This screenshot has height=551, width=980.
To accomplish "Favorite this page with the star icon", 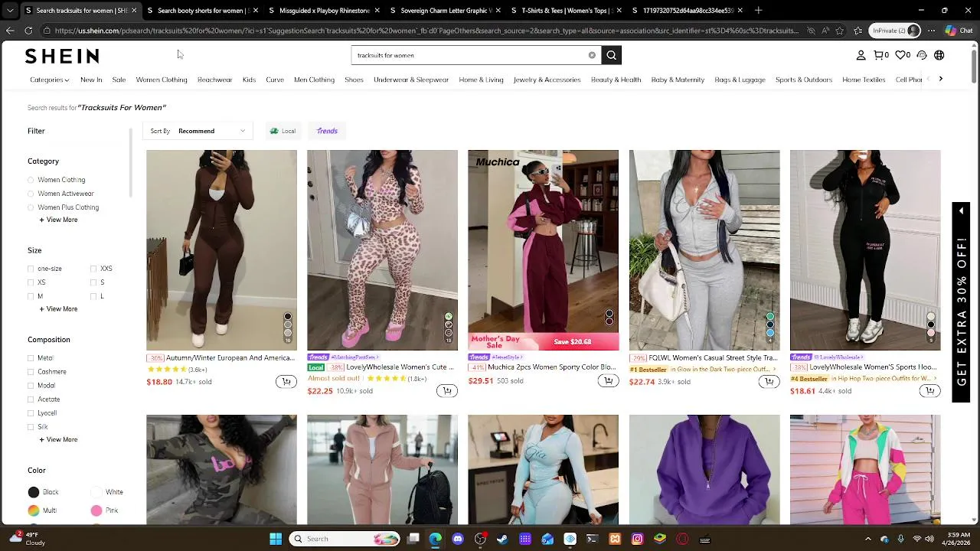I will click(840, 31).
